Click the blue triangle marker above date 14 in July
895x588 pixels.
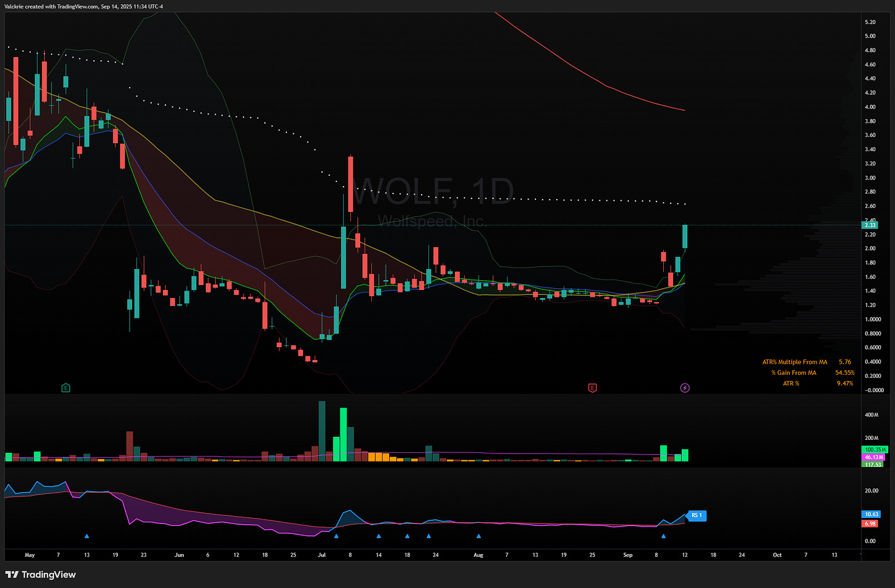pyautogui.click(x=379, y=536)
